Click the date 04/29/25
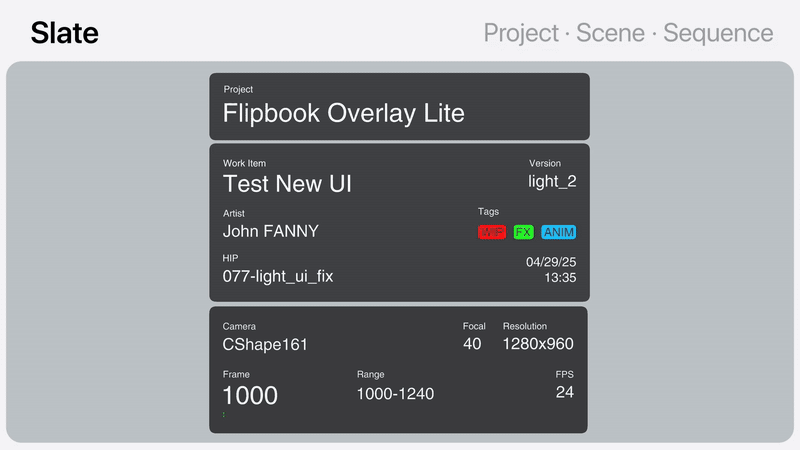The image size is (800, 450). pyautogui.click(x=551, y=262)
